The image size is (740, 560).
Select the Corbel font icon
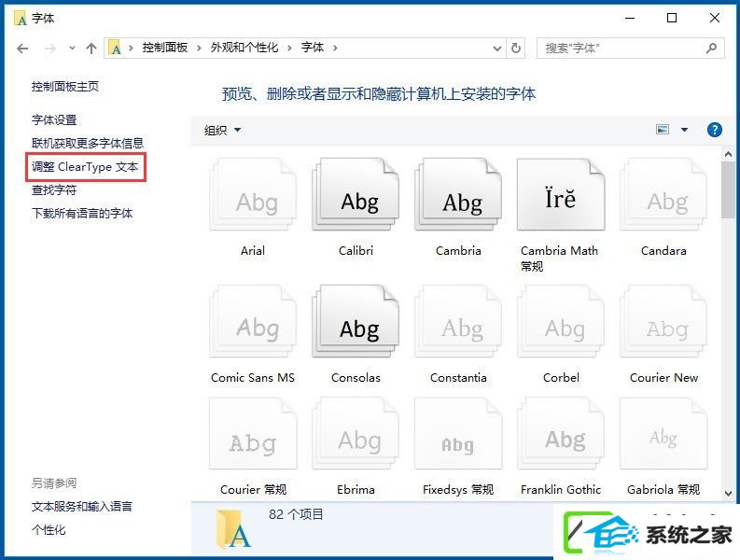[x=561, y=321]
